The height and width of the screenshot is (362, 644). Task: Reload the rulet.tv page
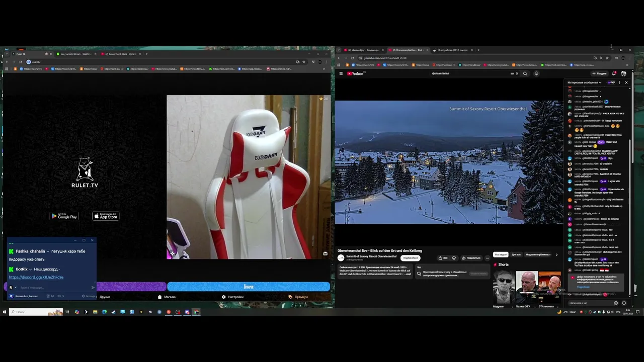tap(20, 62)
